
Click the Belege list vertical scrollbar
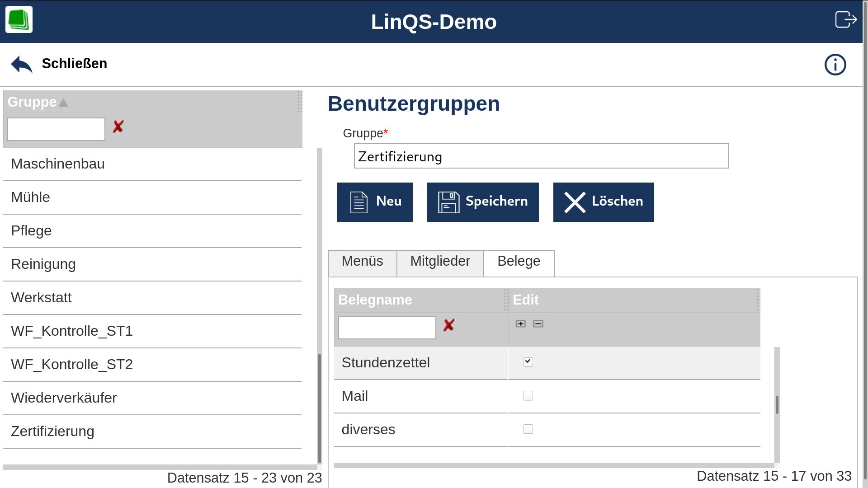click(x=777, y=404)
